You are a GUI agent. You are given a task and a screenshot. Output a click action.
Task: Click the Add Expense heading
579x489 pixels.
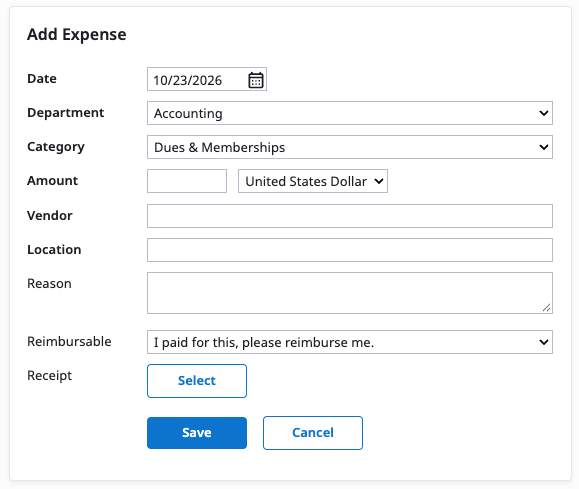[x=77, y=34]
